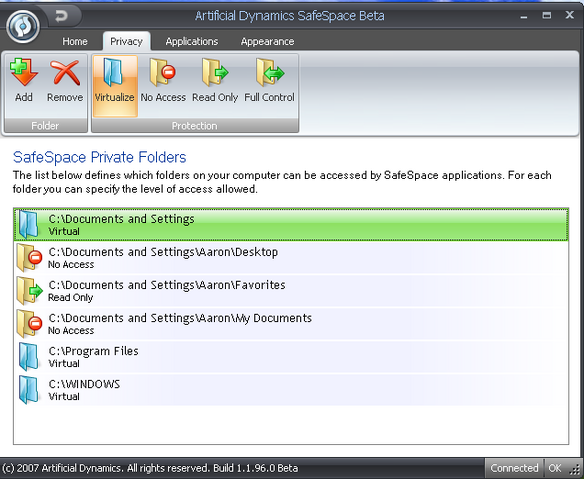
Task: Click 'Read Only' status under Favorites
Action: click(x=70, y=298)
